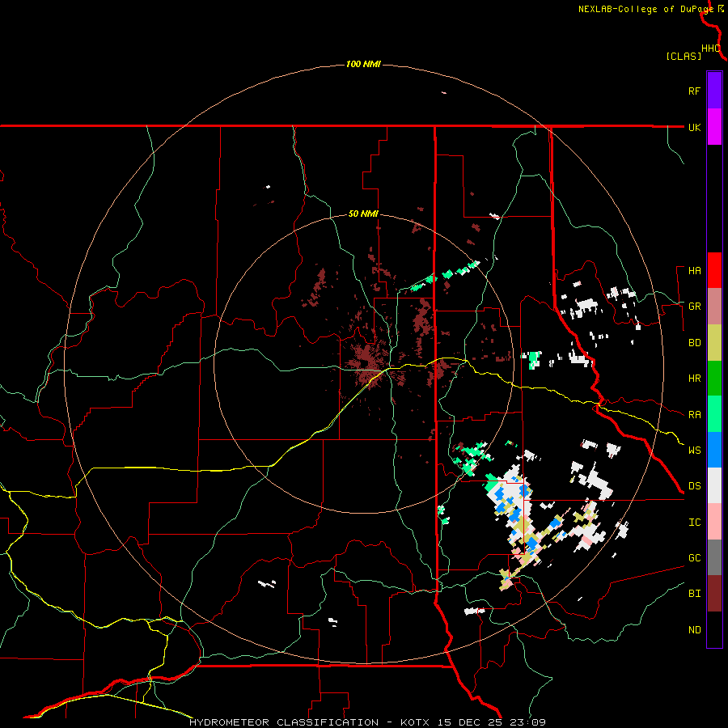This screenshot has width=728, height=728.
Task: Click the IC legend label
Action: tap(694, 523)
